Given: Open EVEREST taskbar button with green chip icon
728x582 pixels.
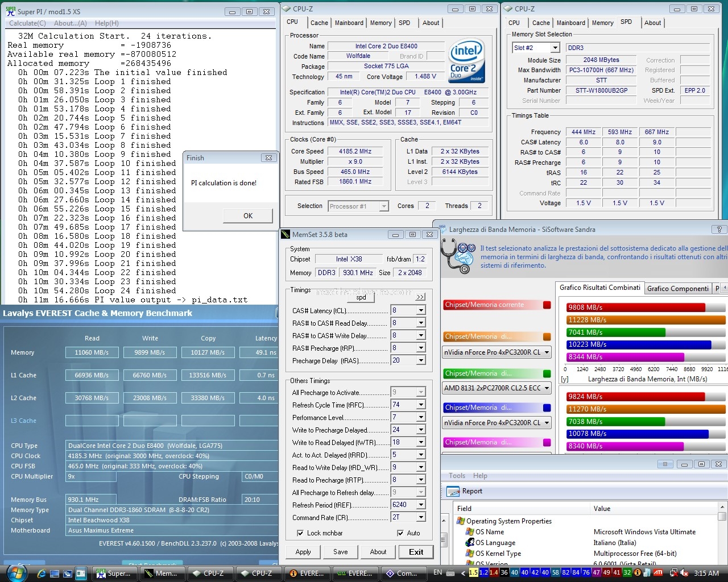Looking at the screenshot, I should click(x=356, y=573).
